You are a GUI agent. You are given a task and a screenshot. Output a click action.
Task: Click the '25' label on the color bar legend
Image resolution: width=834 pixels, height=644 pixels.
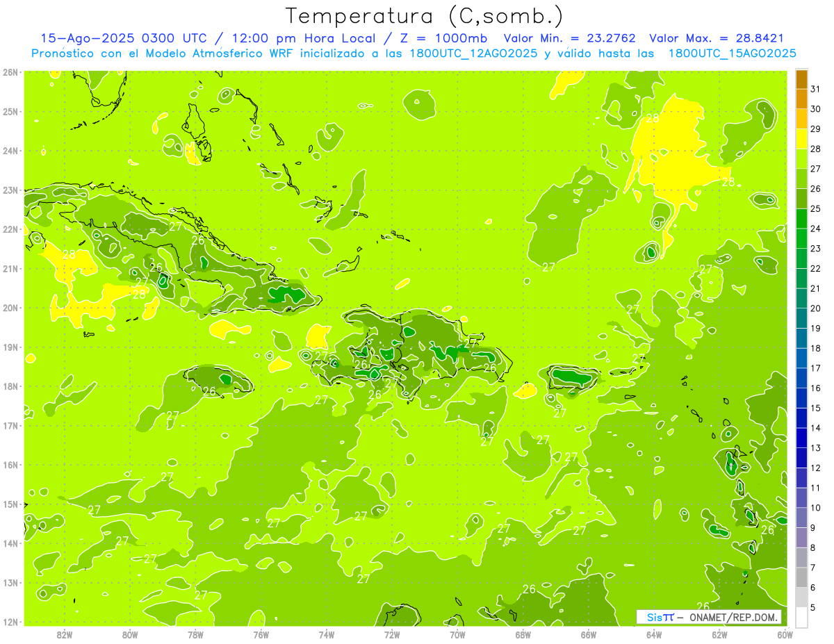(x=816, y=208)
